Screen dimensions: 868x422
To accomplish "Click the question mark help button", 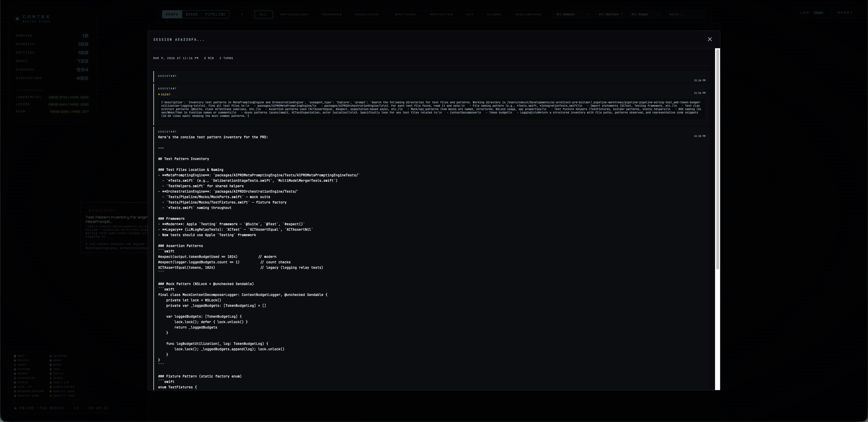I will pyautogui.click(x=242, y=14).
